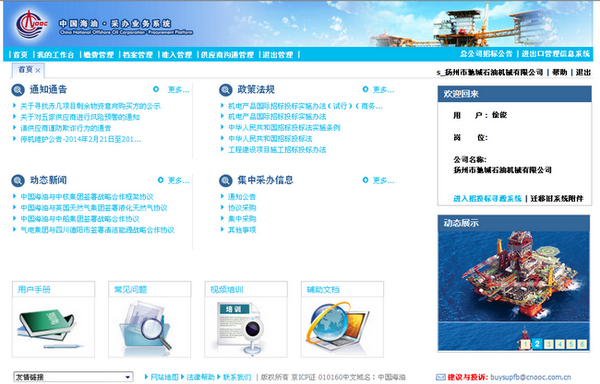Click envelope icon next to 建议与投诉
The width and height of the screenshot is (600, 384).
[x=440, y=377]
